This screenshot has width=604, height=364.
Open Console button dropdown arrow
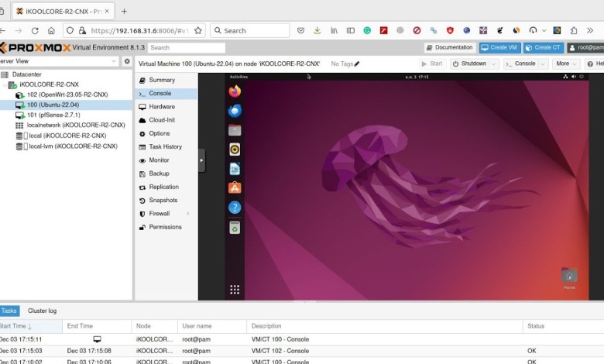point(543,64)
